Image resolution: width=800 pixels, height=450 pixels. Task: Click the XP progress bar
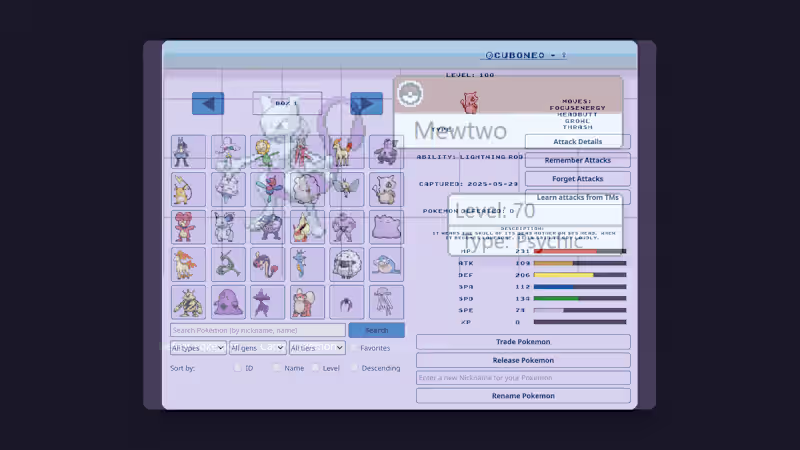pyautogui.click(x=580, y=322)
